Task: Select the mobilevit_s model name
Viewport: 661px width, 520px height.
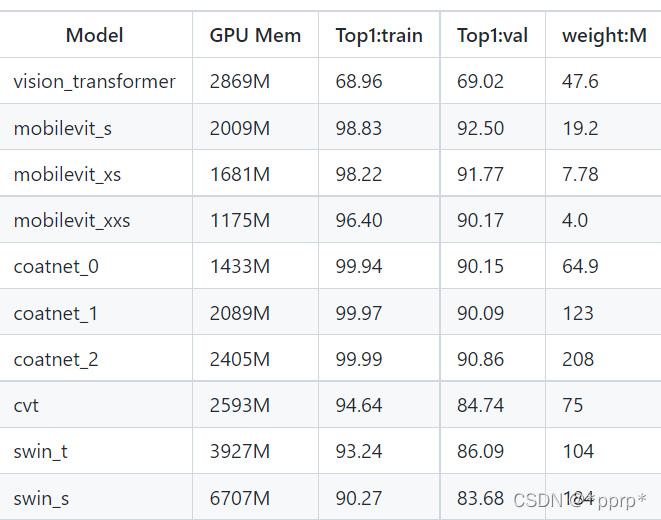Action: click(x=63, y=128)
